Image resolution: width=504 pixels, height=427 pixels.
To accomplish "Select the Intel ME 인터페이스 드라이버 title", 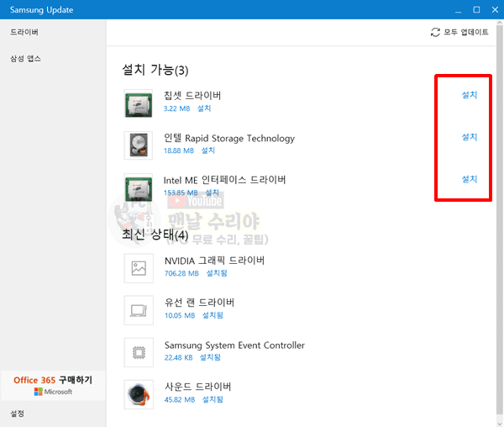I will [x=224, y=180].
